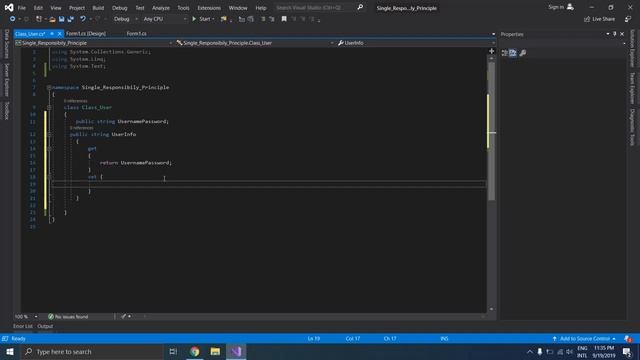Viewport: 640px width, 360px height.
Task: Collapse the namespace Single_Responsibily_Principle block
Action: coord(49,87)
